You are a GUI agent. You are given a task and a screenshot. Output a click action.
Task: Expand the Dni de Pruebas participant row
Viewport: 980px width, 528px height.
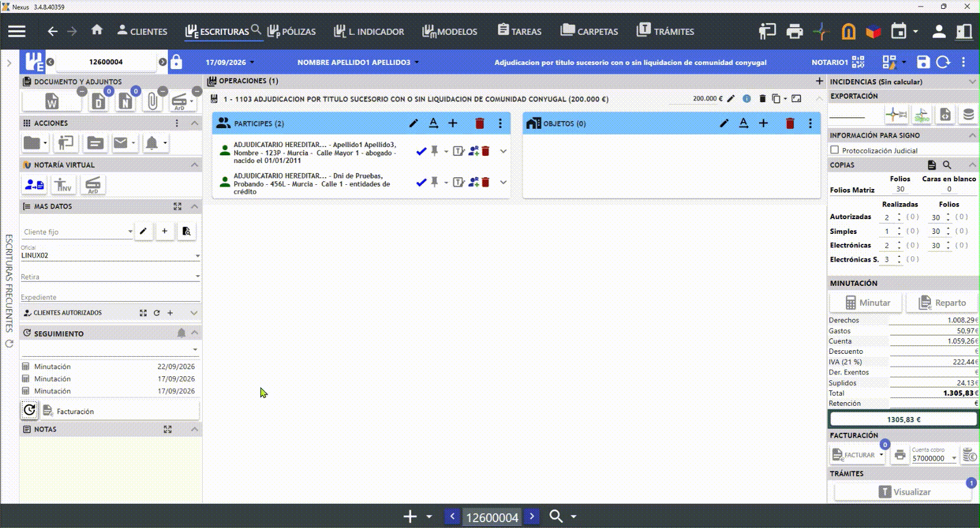503,182
